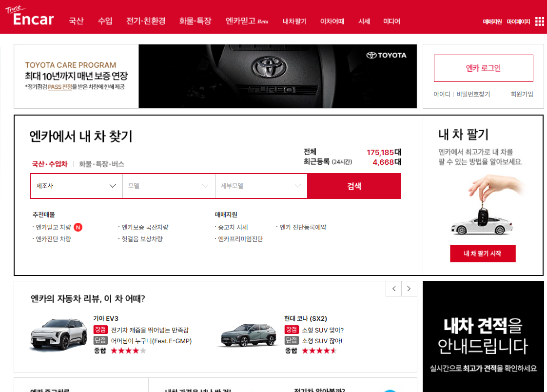This screenshot has width=547, height=392.
Task: Open 매매지원 in the top bar
Action: [492, 21]
